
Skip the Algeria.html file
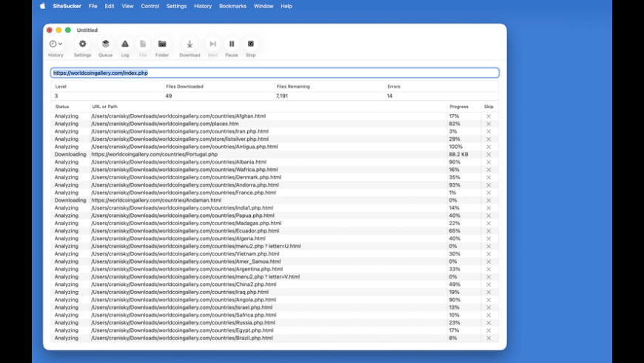coord(489,239)
